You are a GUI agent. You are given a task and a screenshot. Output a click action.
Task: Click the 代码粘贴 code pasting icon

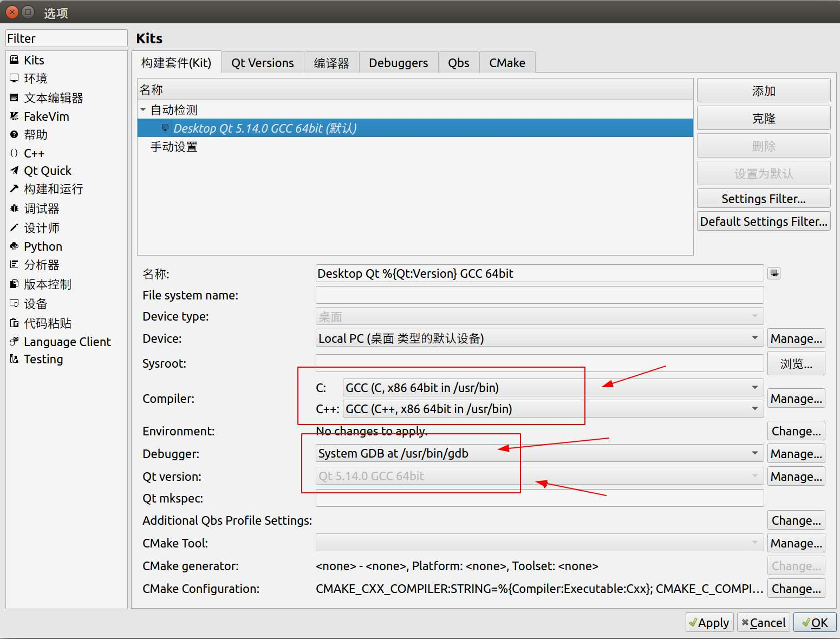point(14,323)
